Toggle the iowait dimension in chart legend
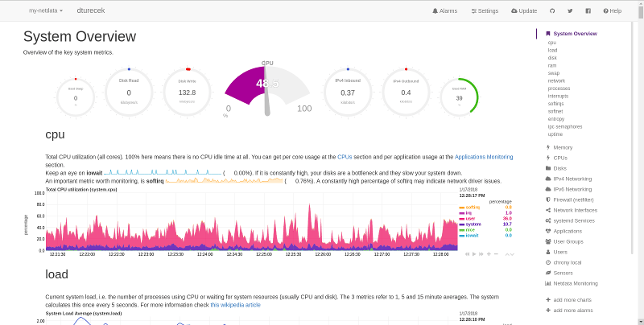 pyautogui.click(x=472, y=235)
